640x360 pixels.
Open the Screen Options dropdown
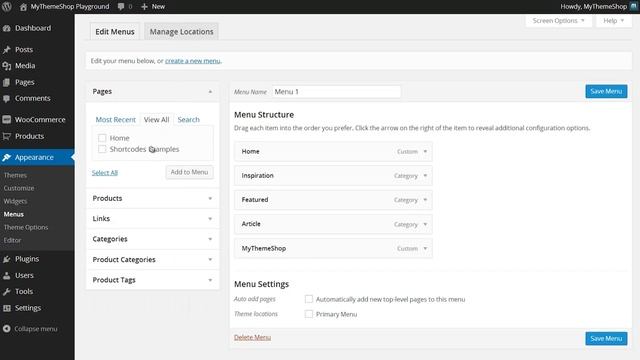pos(558,21)
